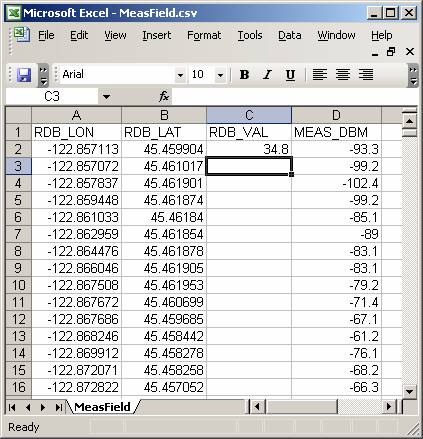Go to the first sheet tab arrow

coord(12,407)
